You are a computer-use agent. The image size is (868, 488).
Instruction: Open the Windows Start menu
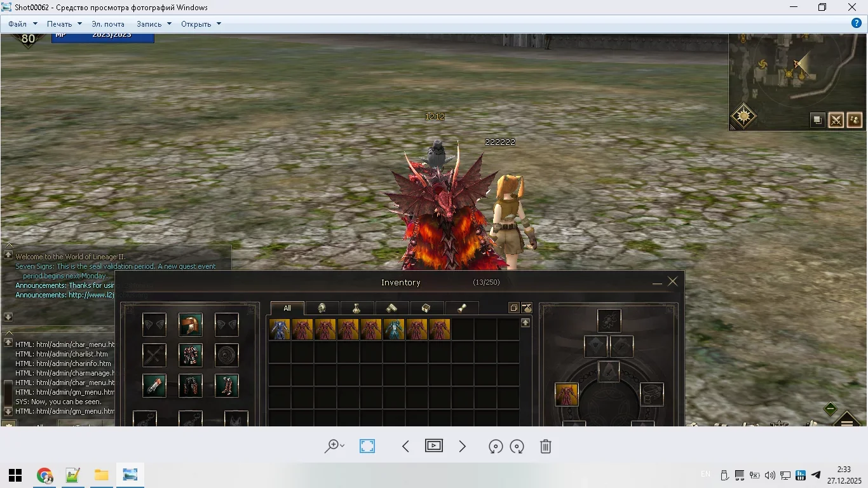point(15,475)
